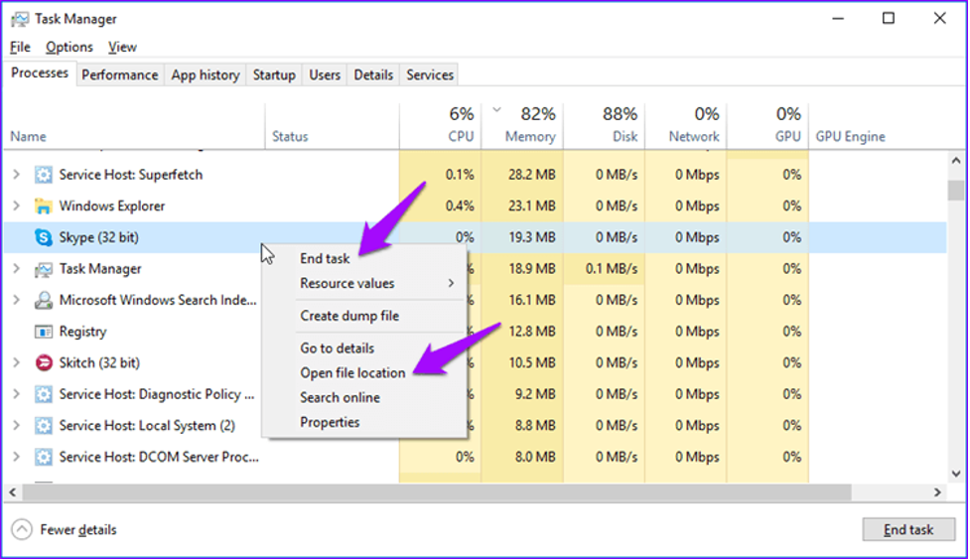970x560 pixels.
Task: Expand the Service Host: Superfetch row
Action: (17, 175)
